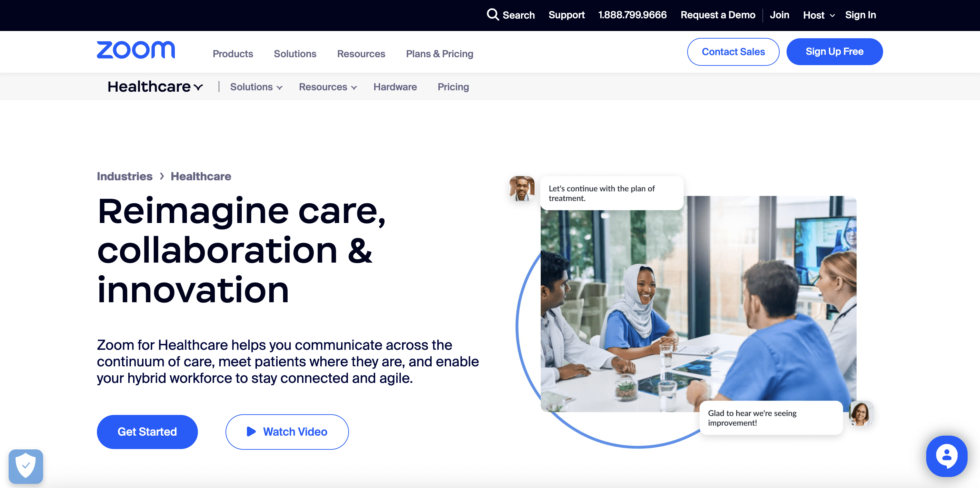Viewport: 980px width, 488px height.
Task: Click the healthcare team meeting photo
Action: tap(699, 304)
